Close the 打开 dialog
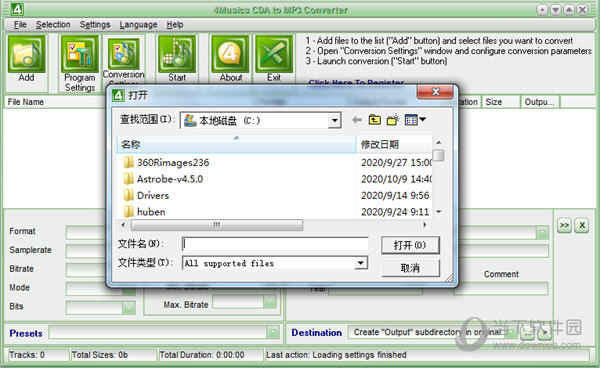Screen dimensions: 600x368 435,92
